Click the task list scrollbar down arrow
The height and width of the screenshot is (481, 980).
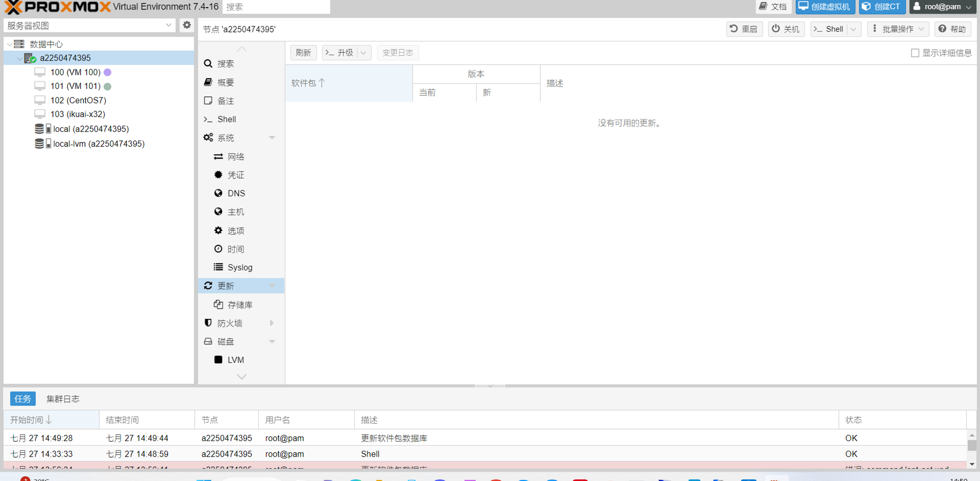[x=972, y=464]
